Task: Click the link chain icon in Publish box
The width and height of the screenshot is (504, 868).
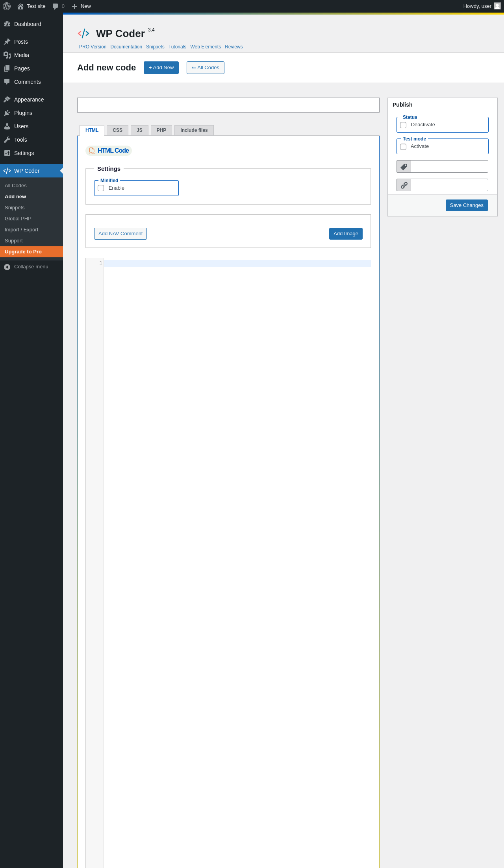Action: point(404,185)
